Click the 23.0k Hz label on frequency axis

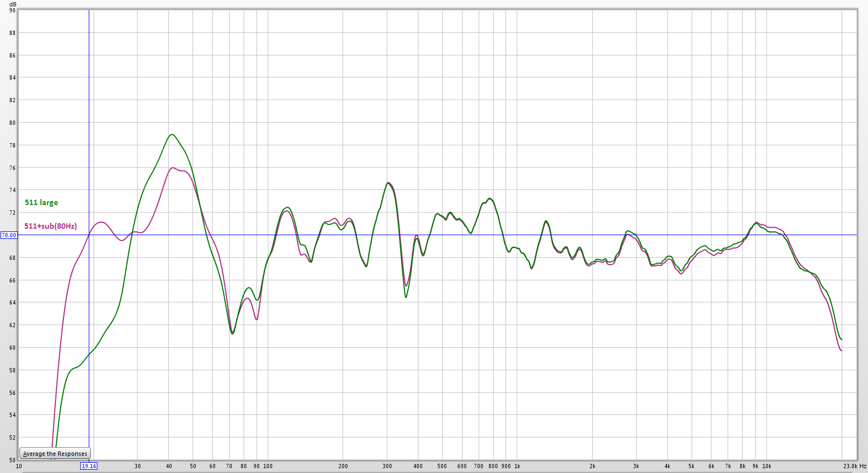pos(855,466)
